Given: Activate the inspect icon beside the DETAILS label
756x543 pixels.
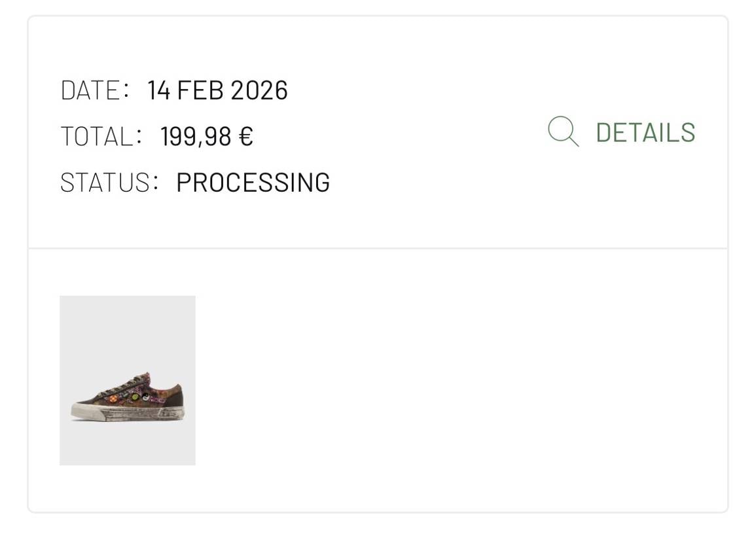Looking at the screenshot, I should [x=563, y=131].
